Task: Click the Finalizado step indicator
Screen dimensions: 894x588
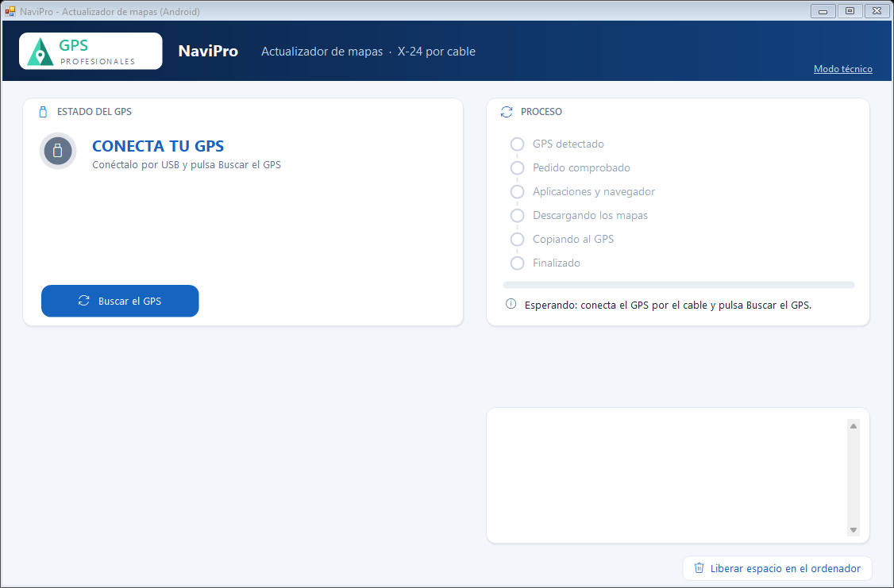Action: click(517, 263)
